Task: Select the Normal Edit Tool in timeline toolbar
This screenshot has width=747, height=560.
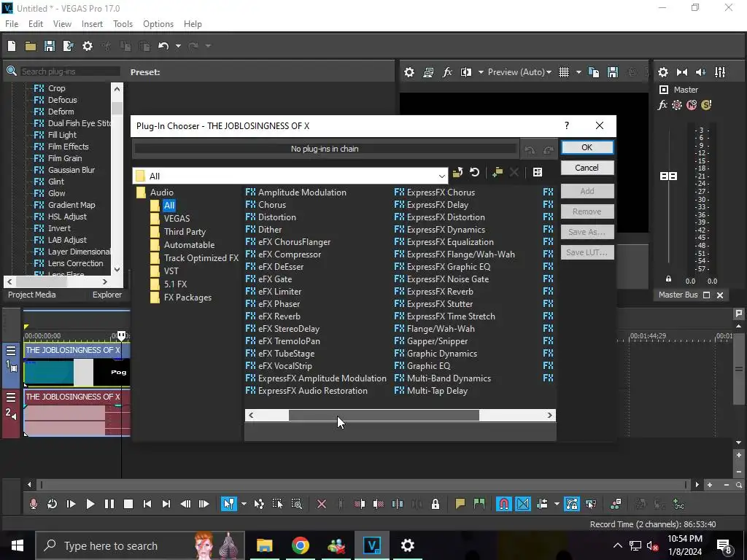Action: (228, 504)
